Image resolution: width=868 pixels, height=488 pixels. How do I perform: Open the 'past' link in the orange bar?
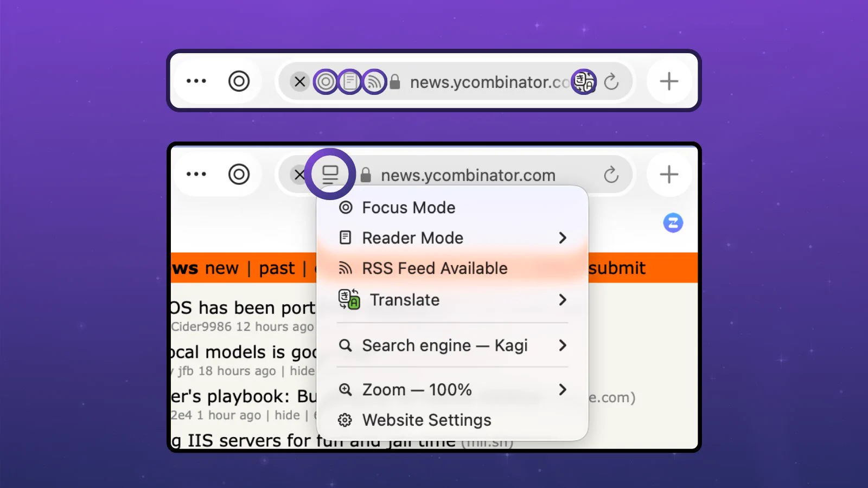coord(277,268)
